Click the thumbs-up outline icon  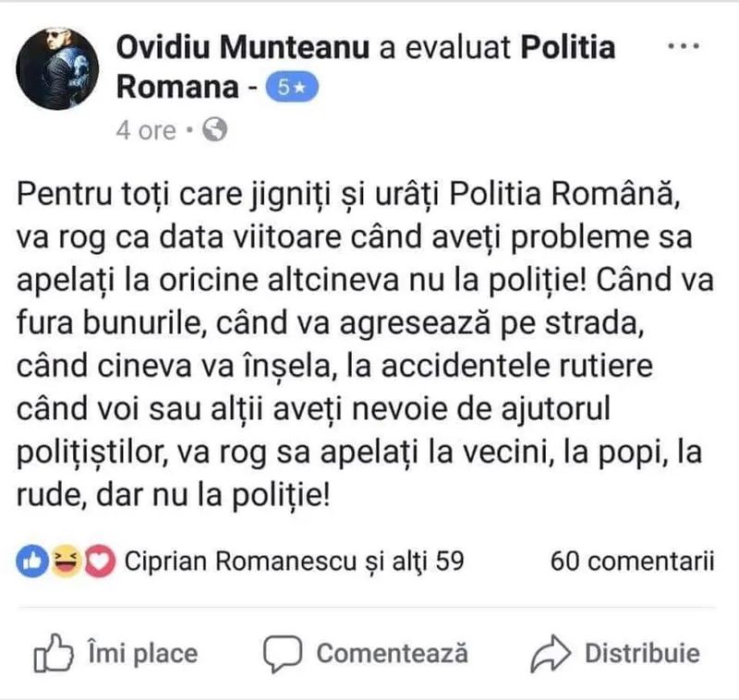[53, 654]
